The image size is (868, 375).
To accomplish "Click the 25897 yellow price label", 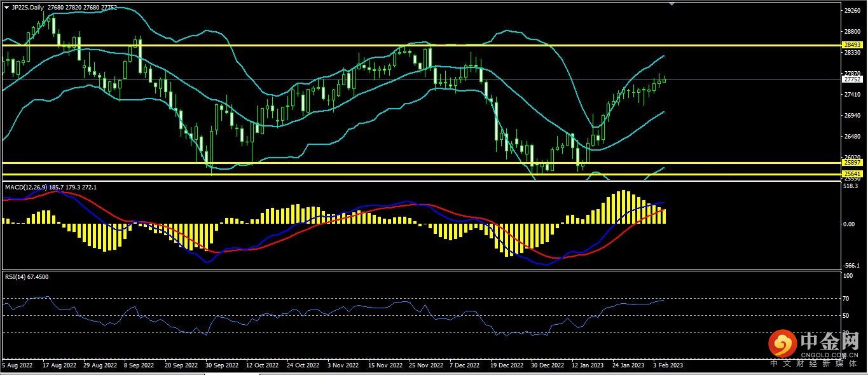I will 851,163.
